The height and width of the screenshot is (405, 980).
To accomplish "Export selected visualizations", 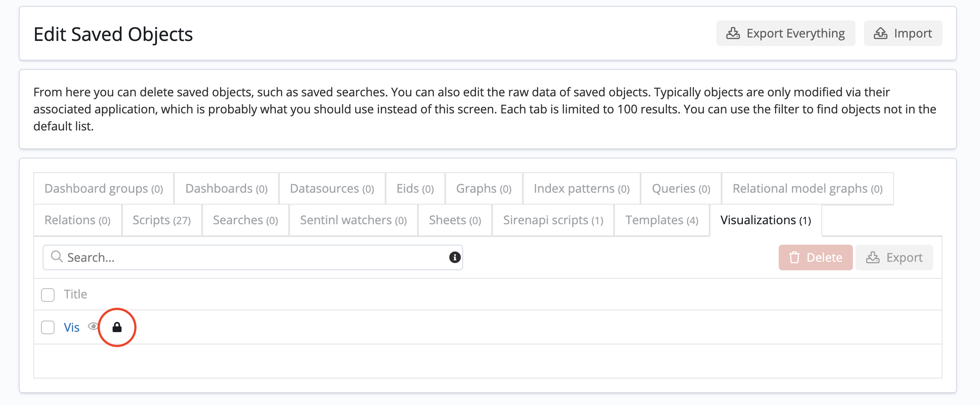I will point(894,257).
